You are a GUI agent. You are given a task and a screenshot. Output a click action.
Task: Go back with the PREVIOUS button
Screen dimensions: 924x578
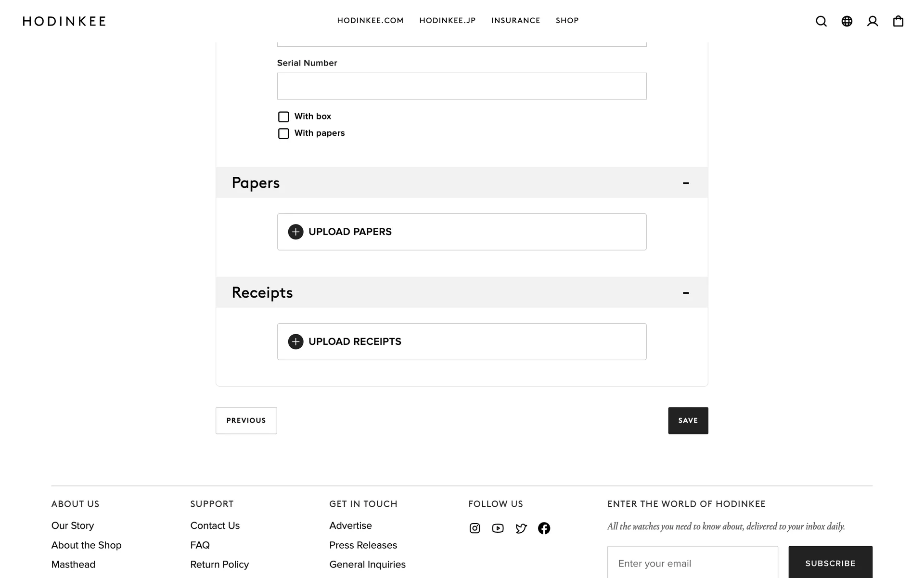click(246, 420)
